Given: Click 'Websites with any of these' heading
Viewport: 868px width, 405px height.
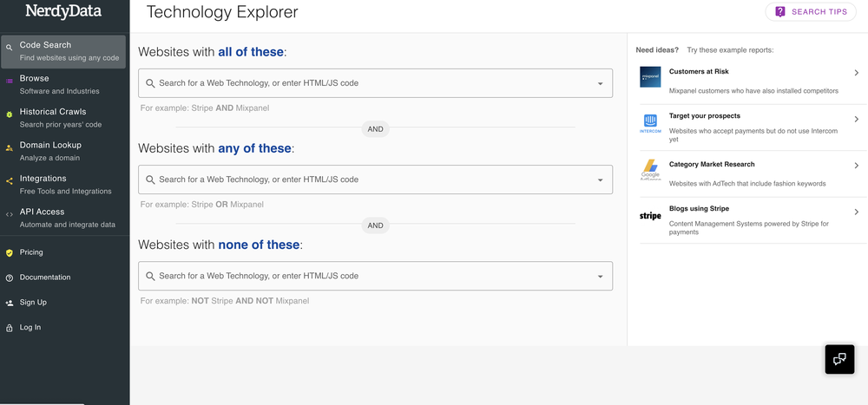Looking at the screenshot, I should tap(216, 148).
